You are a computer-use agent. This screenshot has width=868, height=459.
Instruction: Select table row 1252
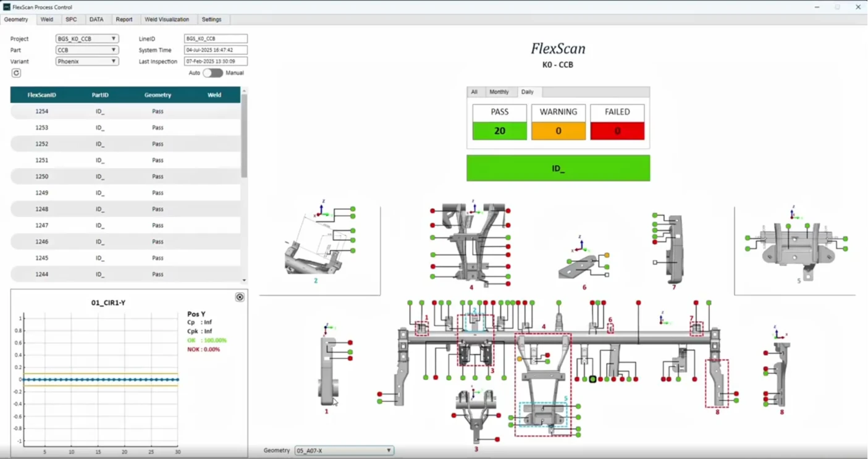125,144
